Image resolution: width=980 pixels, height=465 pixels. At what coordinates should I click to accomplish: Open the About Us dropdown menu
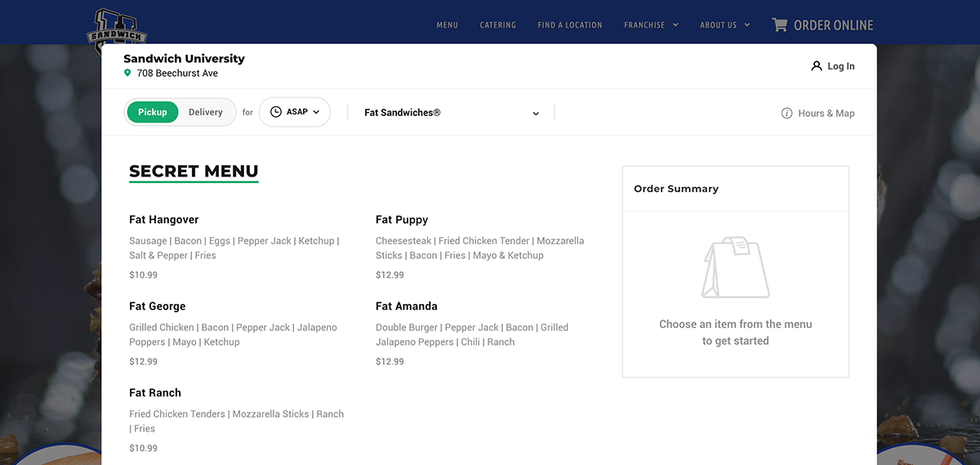724,25
